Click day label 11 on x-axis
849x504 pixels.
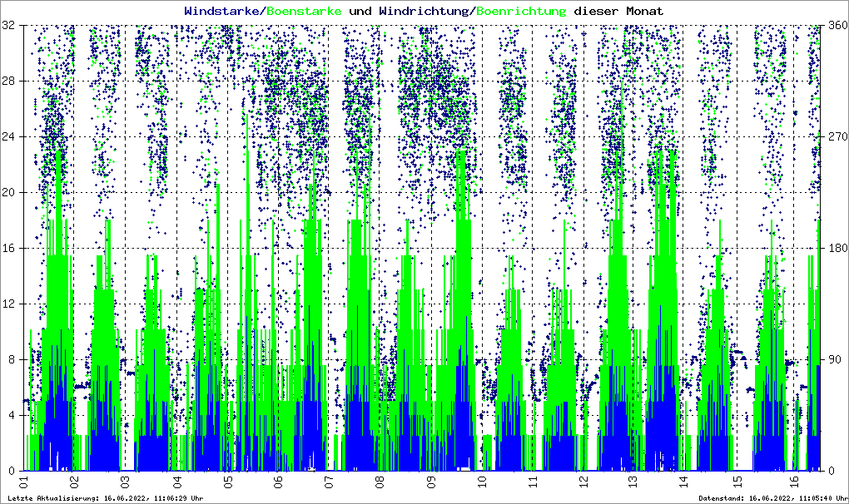click(x=532, y=480)
